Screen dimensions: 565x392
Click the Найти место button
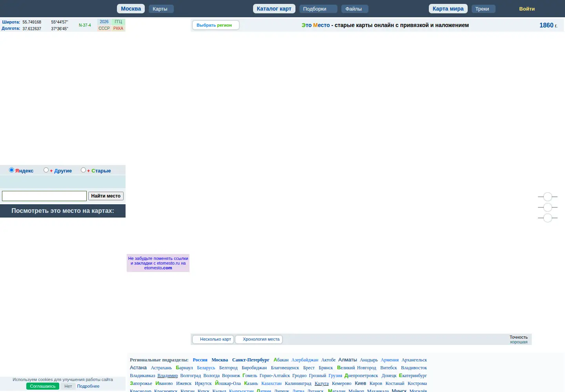point(106,196)
